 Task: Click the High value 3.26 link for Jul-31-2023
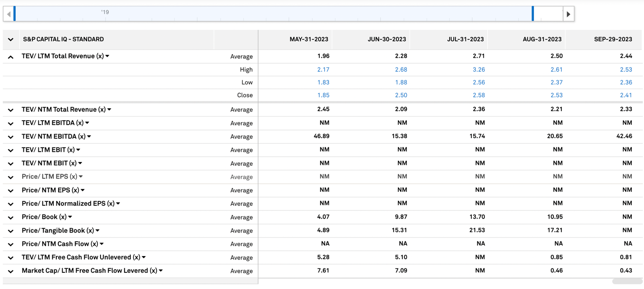[x=478, y=70]
